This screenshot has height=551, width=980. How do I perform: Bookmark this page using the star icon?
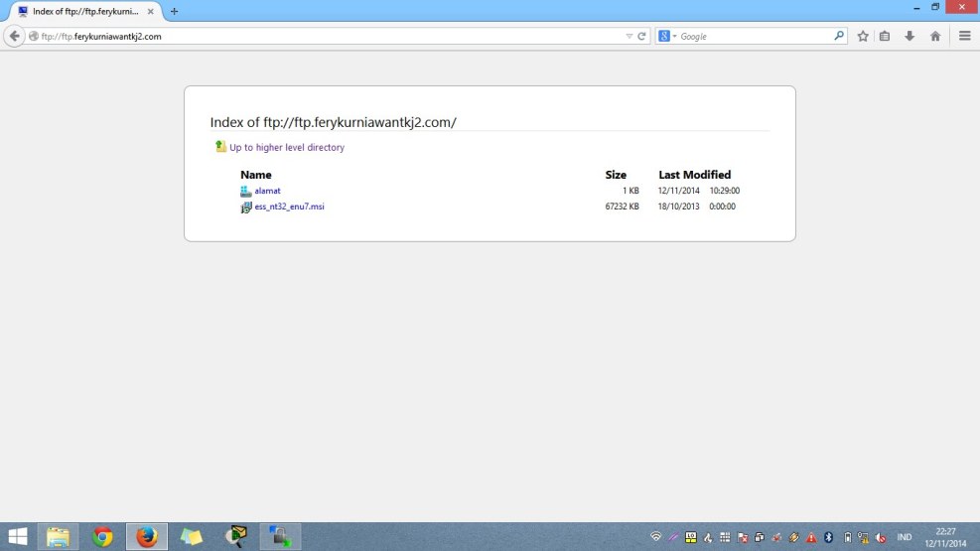coord(863,36)
